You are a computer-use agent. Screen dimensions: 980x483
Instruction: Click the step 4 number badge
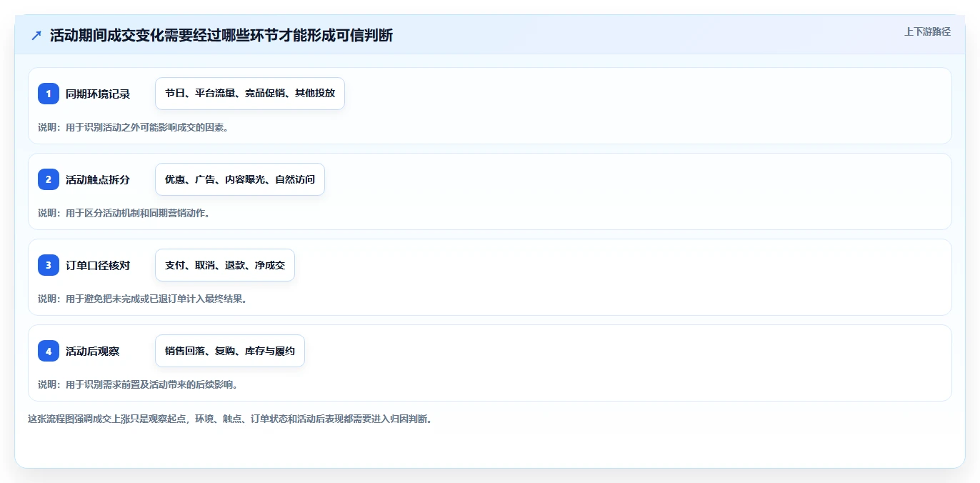[x=49, y=351]
